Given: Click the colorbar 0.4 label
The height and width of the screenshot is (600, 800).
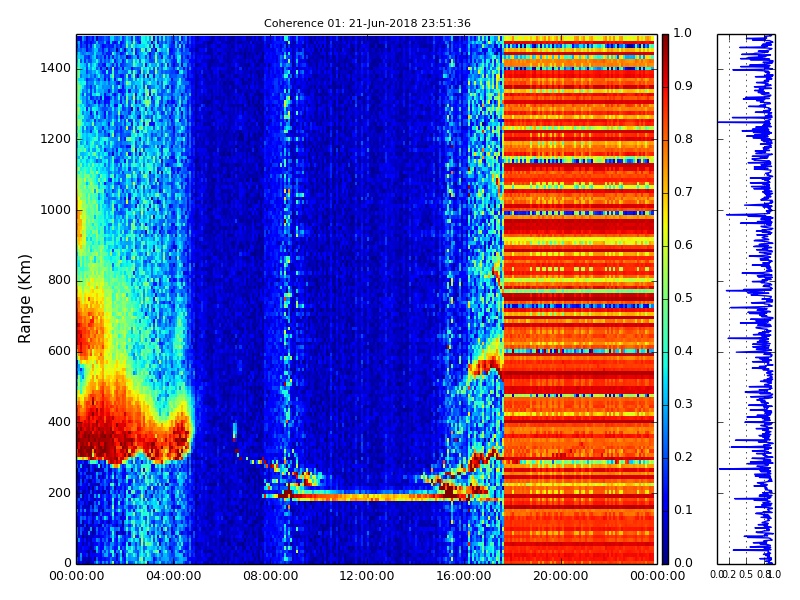Looking at the screenshot, I should pyautogui.click(x=683, y=351).
